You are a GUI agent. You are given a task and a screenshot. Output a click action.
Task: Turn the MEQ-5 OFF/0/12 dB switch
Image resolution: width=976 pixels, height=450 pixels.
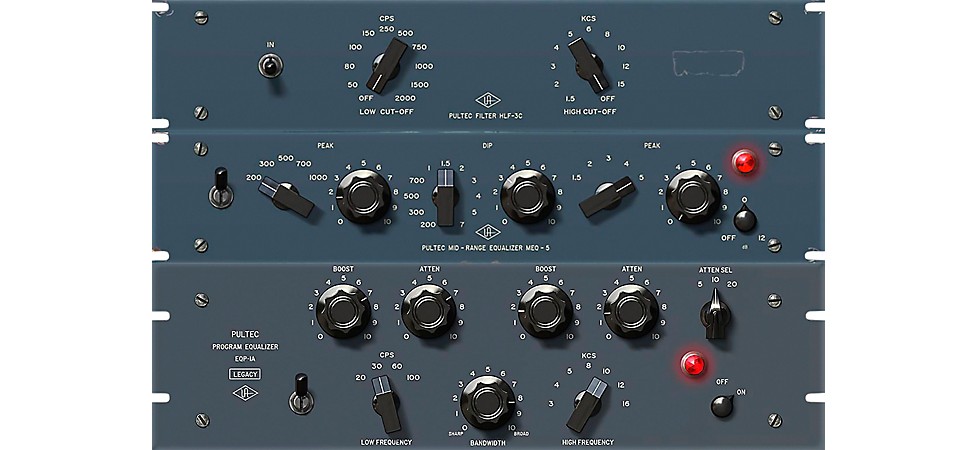(x=744, y=219)
